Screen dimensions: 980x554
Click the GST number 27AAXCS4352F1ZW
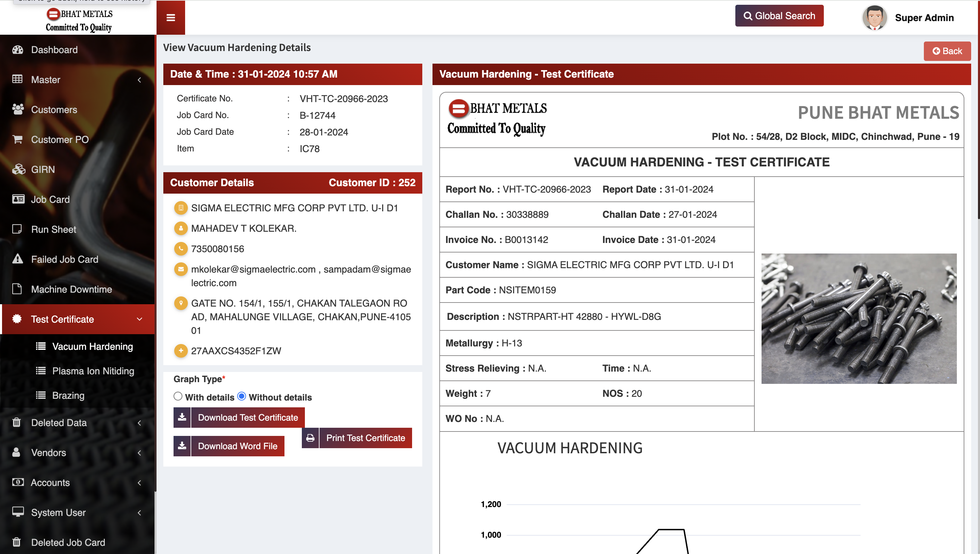(x=236, y=351)
